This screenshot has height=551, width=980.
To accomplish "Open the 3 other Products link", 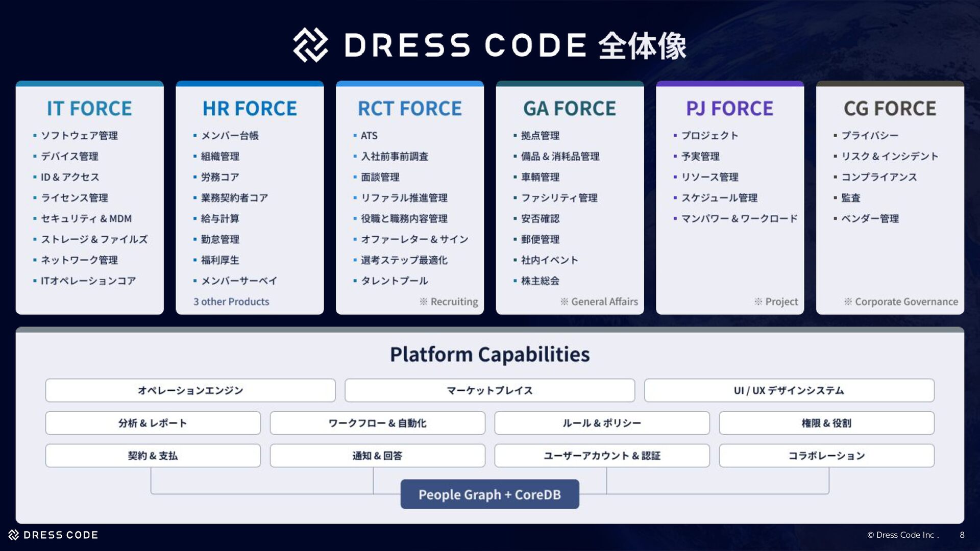I will click(x=231, y=302).
